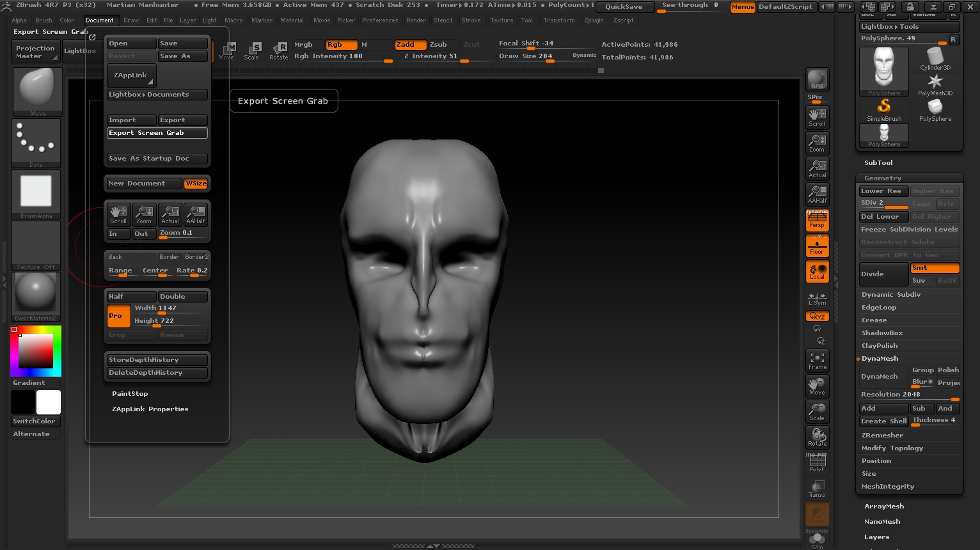
Task: Expand the SubTool palette section
Action: click(x=878, y=163)
